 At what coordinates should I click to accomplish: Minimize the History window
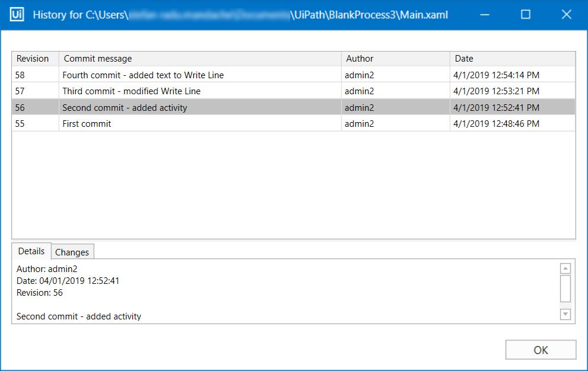(484, 14)
